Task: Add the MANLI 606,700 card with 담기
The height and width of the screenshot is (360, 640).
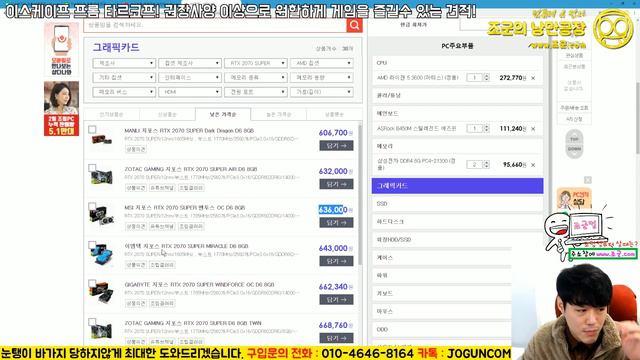Action: [336, 146]
